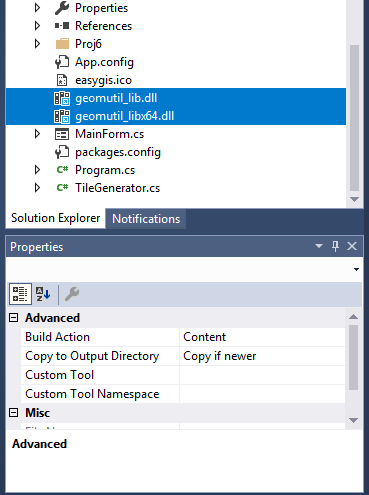Click Solution Explorer scrollbar down arrow
369x495 pixels.
(354, 199)
